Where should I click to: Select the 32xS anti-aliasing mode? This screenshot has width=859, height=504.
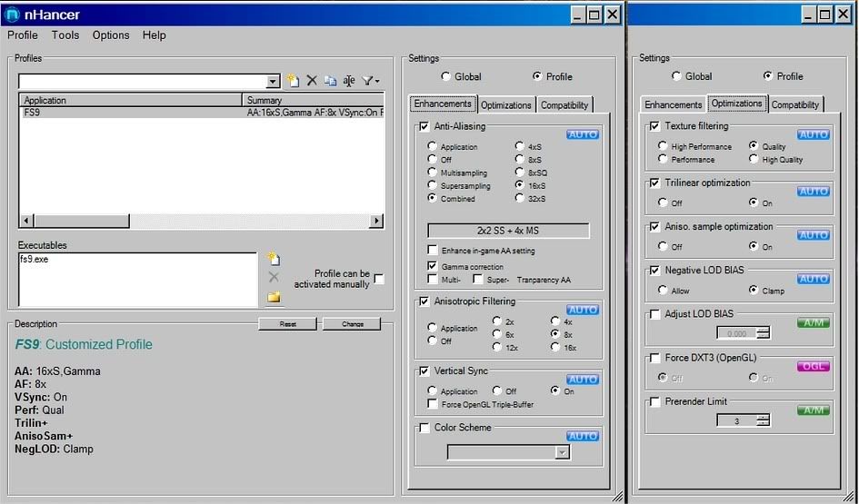tap(520, 198)
